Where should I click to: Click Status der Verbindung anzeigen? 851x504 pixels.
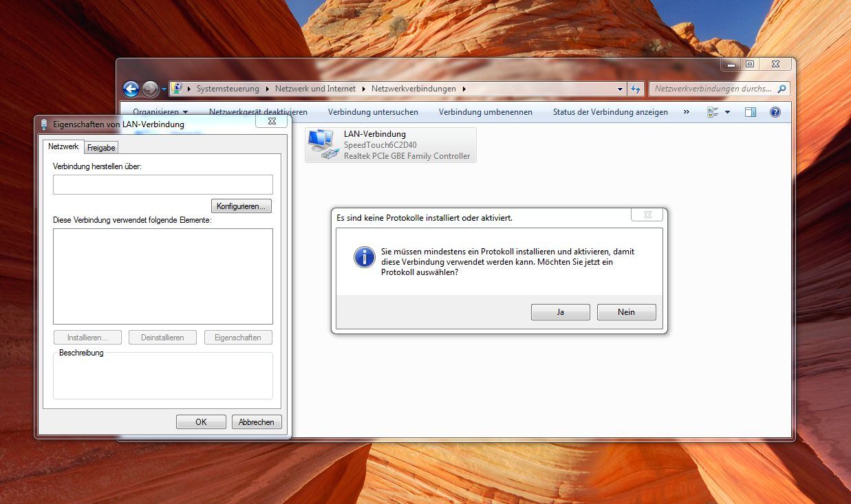tap(610, 112)
